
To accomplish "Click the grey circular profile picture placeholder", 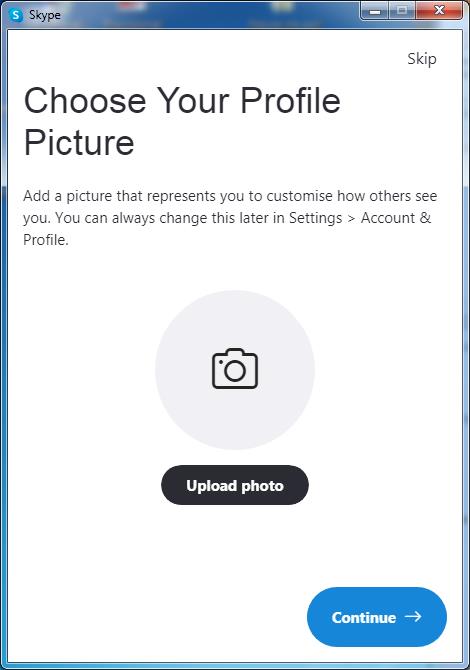I will (x=235, y=370).
